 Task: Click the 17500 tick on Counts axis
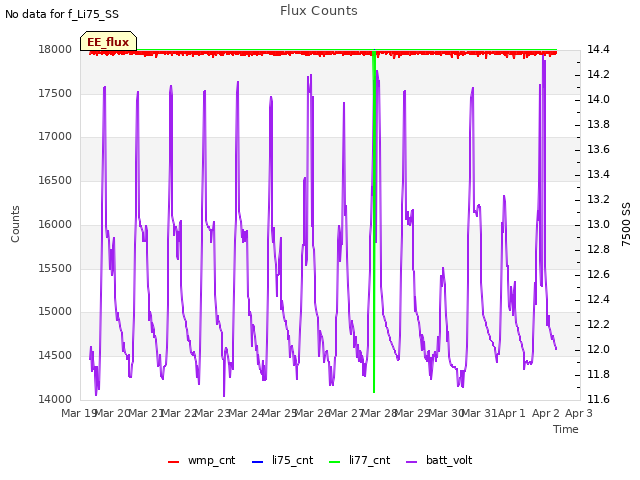pos(55,93)
